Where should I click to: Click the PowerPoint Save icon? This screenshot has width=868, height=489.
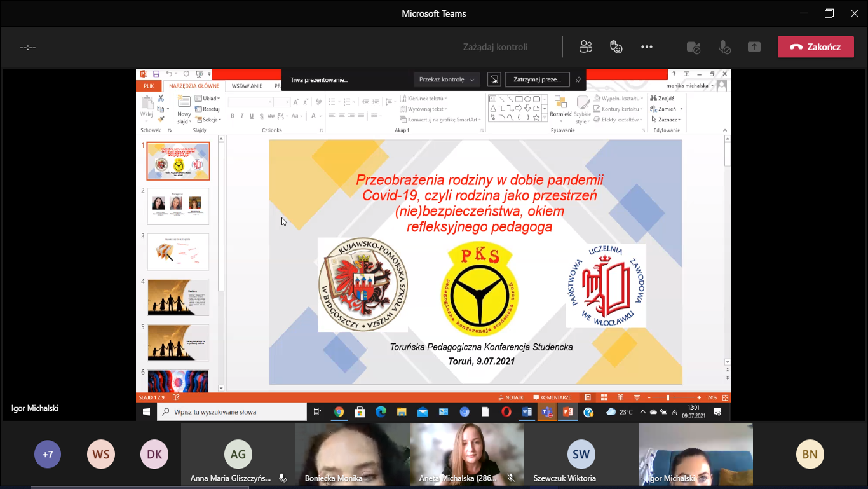[156, 74]
